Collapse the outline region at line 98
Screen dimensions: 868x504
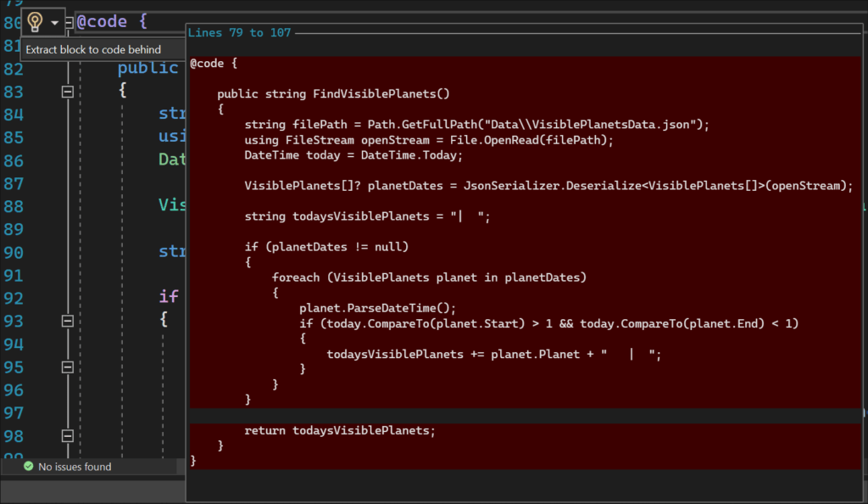pyautogui.click(x=67, y=435)
